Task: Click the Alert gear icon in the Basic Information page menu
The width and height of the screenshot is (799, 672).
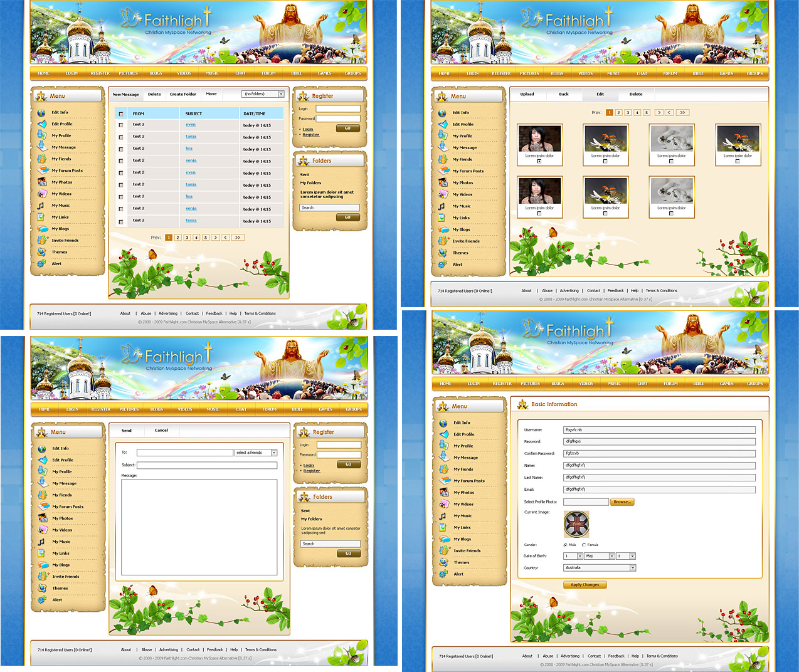Action: point(443,574)
